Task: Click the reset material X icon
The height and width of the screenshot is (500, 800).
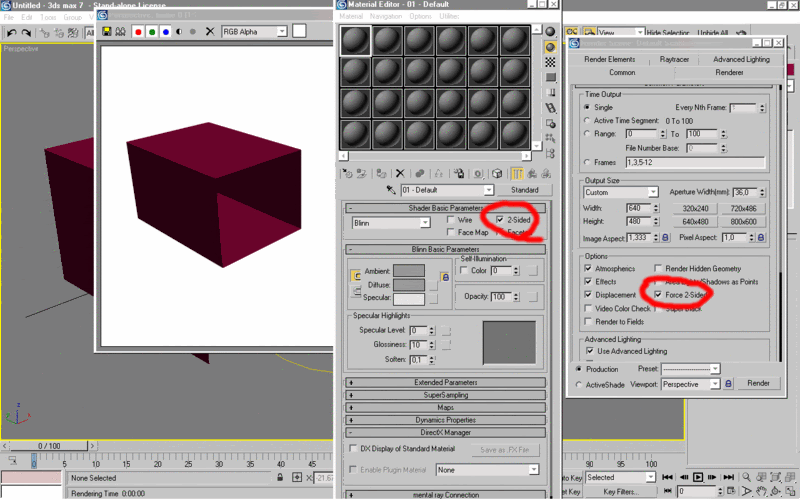Action: pos(400,174)
